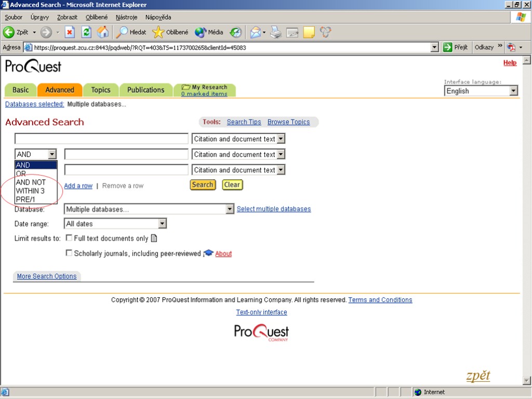Viewport: 532px width, 399px height.
Task: Open More Search Options
Action: coord(47,276)
